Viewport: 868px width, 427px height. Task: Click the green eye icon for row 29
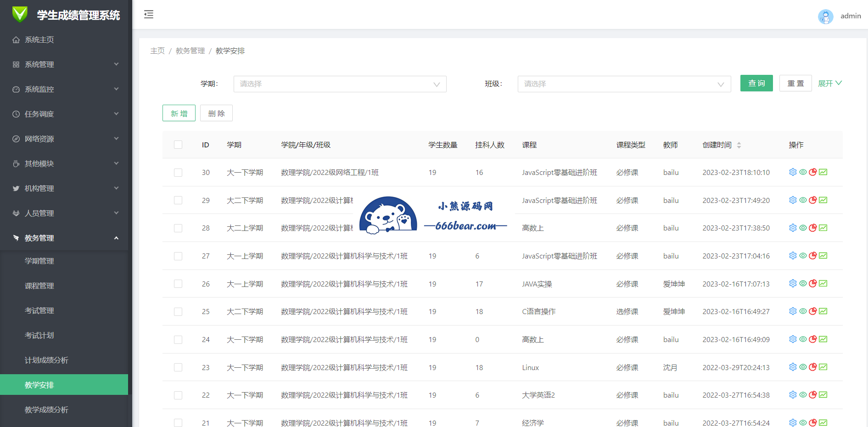tap(803, 200)
